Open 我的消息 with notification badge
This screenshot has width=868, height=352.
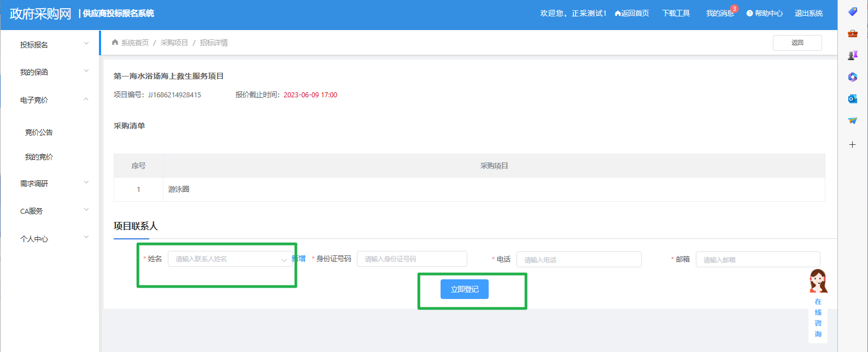click(x=719, y=13)
